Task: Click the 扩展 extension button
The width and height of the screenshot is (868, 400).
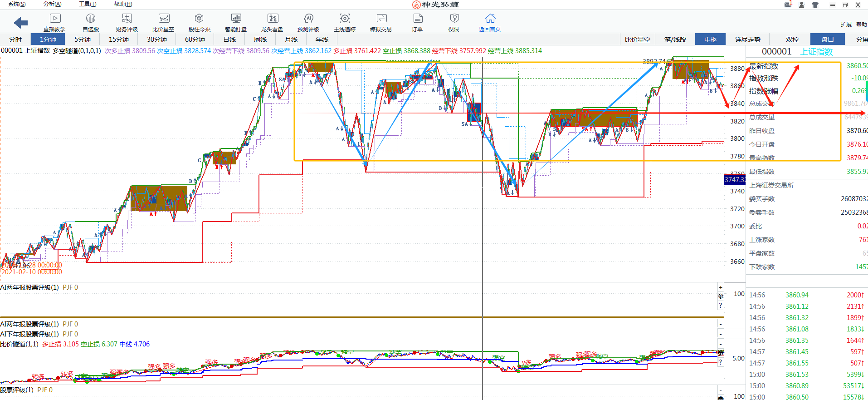Action: point(846,25)
